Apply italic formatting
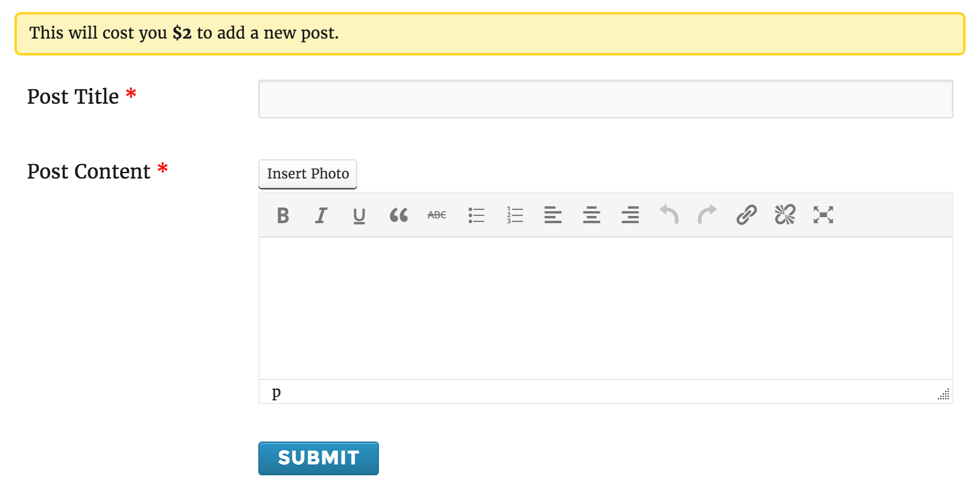 pyautogui.click(x=321, y=215)
